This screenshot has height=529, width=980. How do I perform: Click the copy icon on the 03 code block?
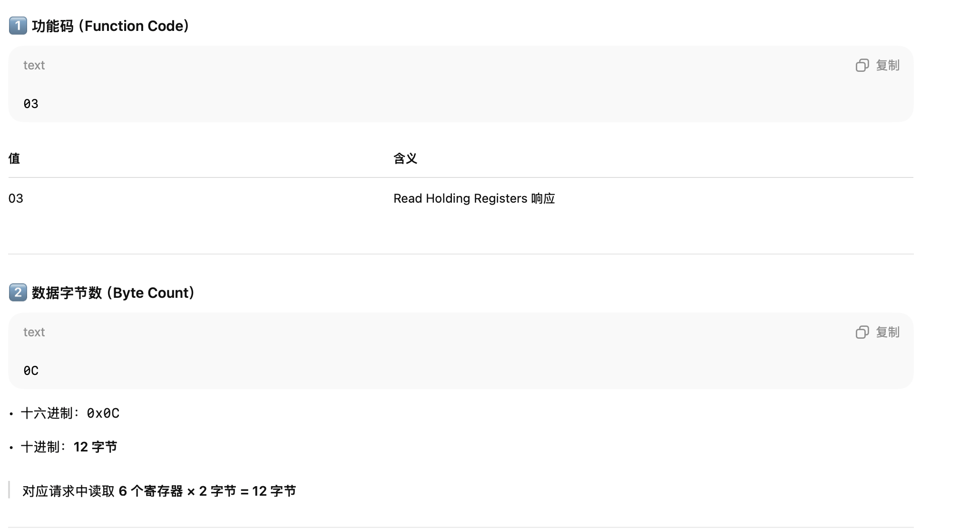click(862, 65)
